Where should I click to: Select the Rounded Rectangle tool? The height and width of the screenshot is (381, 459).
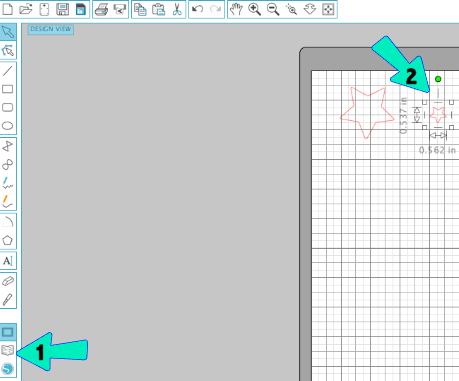pyautogui.click(x=8, y=107)
